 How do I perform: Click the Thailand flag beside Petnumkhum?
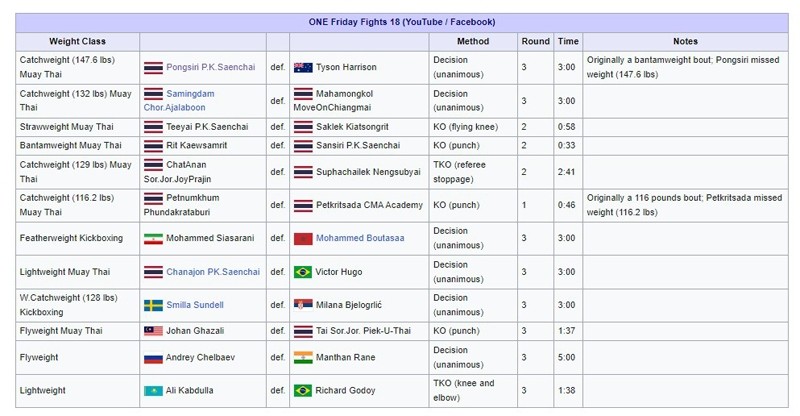click(x=153, y=198)
